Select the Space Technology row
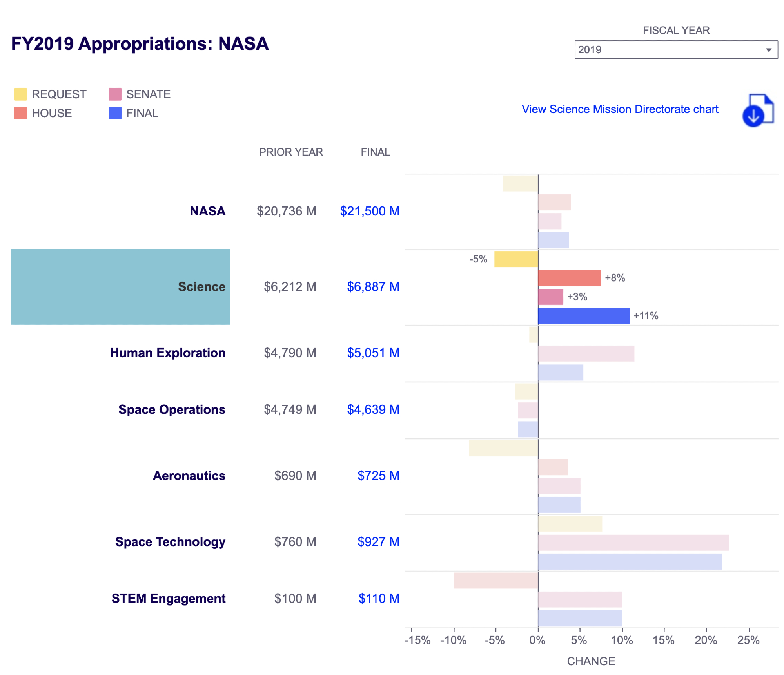784x675 pixels. pyautogui.click(x=170, y=542)
